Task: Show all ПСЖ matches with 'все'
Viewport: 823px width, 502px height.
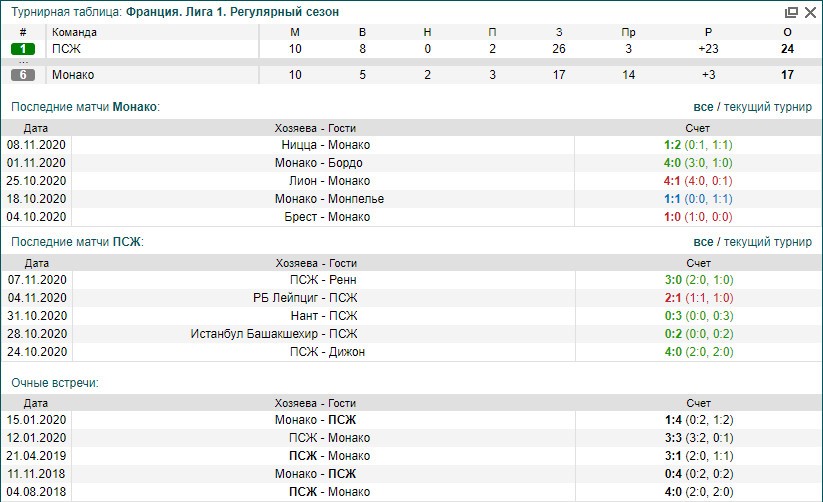Action: coord(703,242)
